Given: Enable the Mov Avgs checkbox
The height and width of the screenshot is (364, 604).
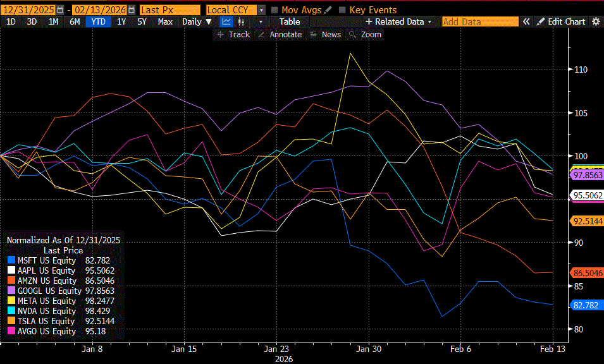Looking at the screenshot, I should [274, 10].
